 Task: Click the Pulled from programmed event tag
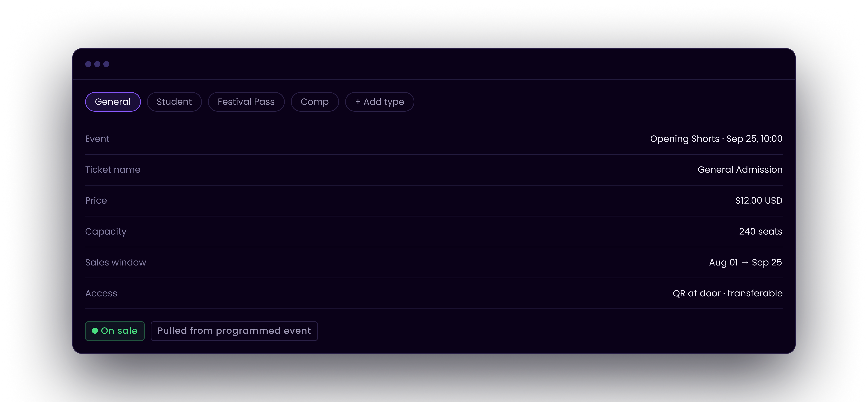coord(234,331)
